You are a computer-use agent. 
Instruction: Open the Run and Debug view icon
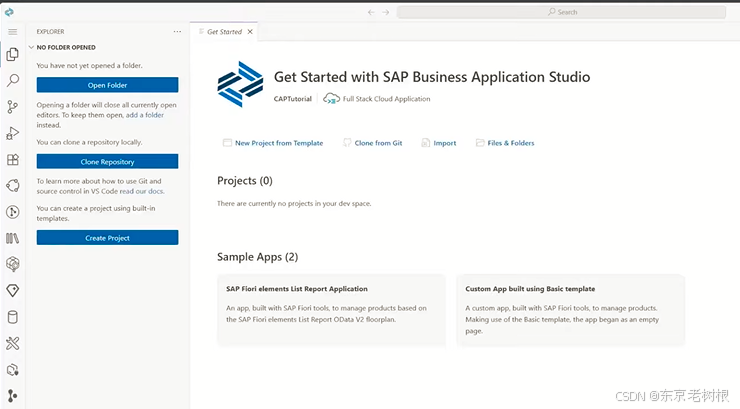[x=13, y=134]
